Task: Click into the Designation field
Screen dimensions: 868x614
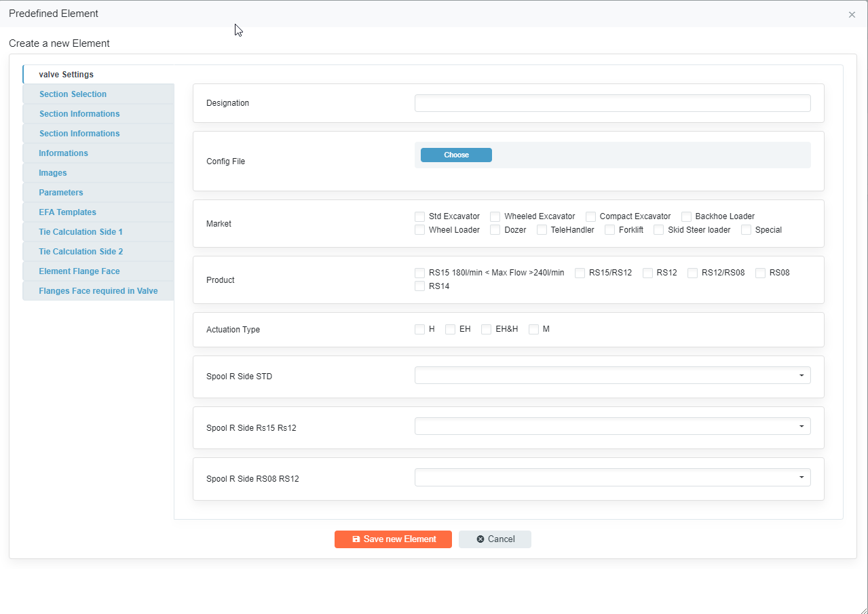Action: tap(612, 103)
